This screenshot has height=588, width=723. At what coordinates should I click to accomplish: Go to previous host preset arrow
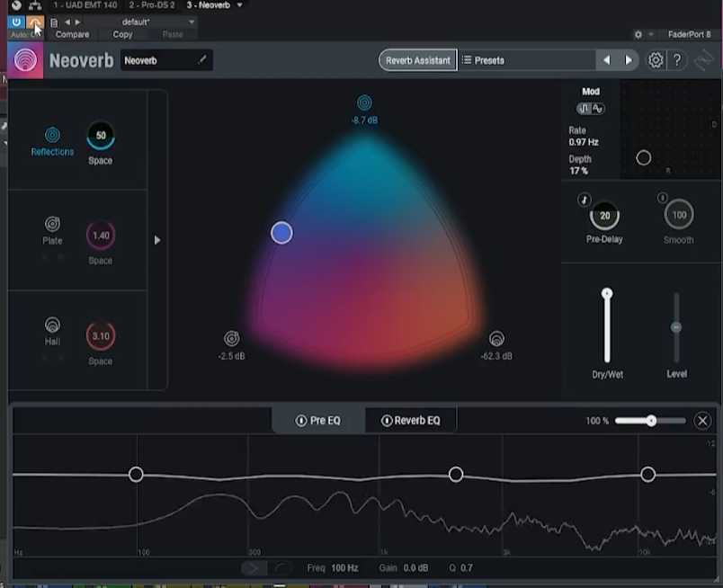pyautogui.click(x=67, y=22)
